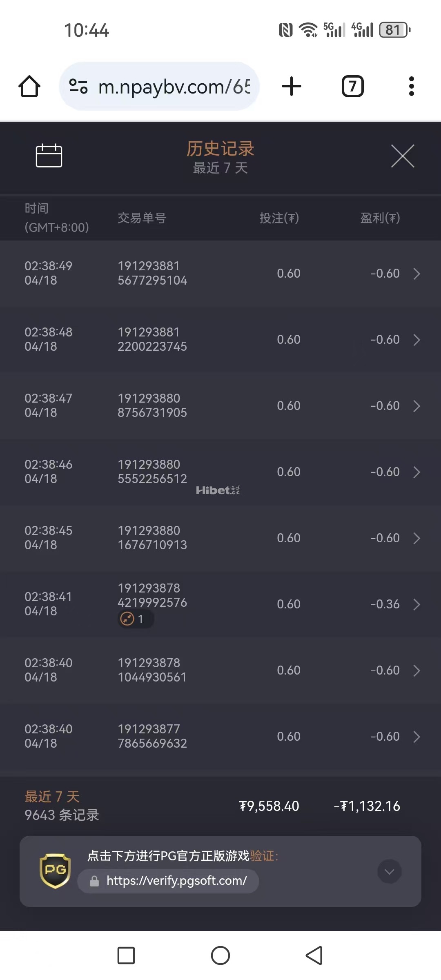
Task: Expand details for the 02:38:49 record
Action: (x=416, y=274)
